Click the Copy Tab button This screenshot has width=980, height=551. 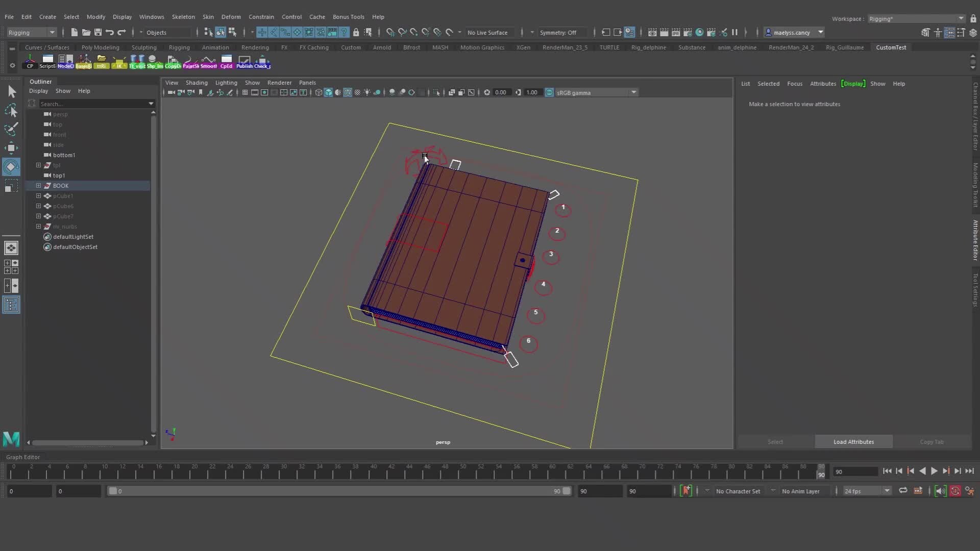(x=932, y=442)
